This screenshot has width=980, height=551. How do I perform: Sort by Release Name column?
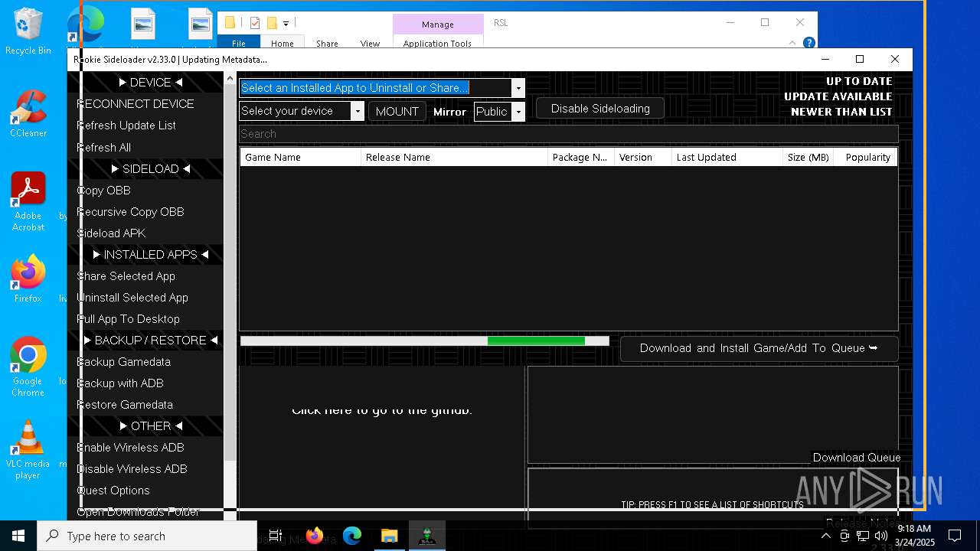click(x=455, y=157)
